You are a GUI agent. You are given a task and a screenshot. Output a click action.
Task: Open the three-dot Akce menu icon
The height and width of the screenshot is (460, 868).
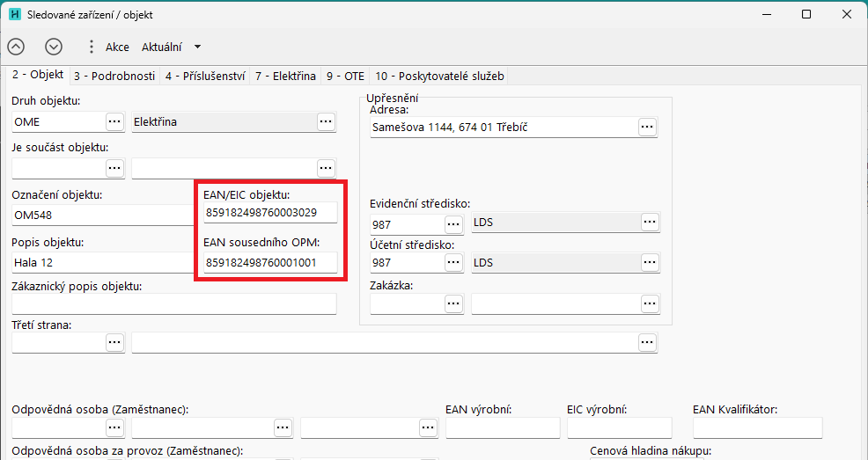(x=92, y=47)
